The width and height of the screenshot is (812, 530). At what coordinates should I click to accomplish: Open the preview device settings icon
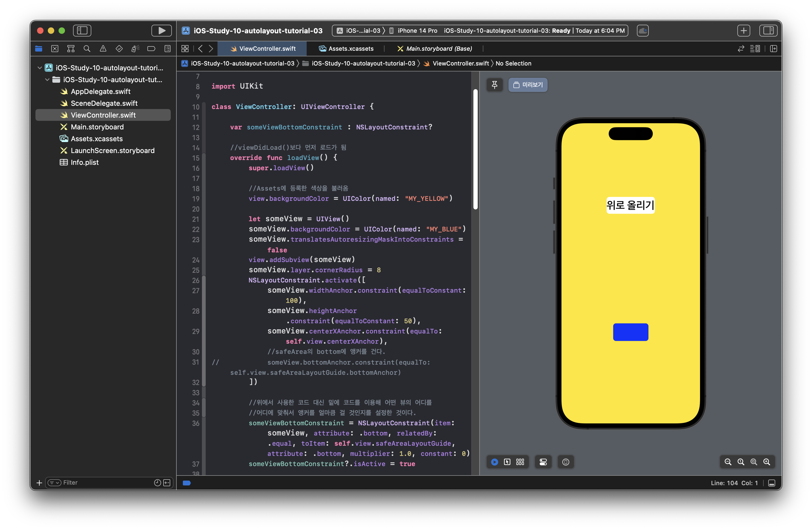543,462
